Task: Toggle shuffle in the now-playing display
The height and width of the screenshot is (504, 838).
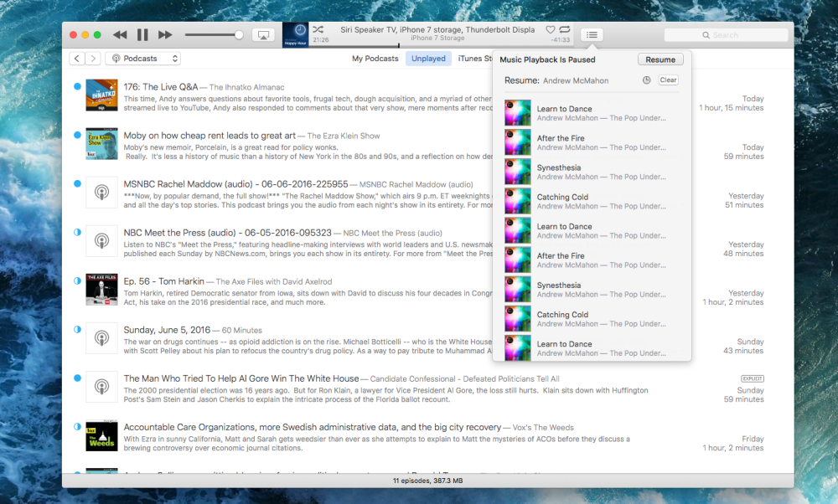Action: click(319, 29)
